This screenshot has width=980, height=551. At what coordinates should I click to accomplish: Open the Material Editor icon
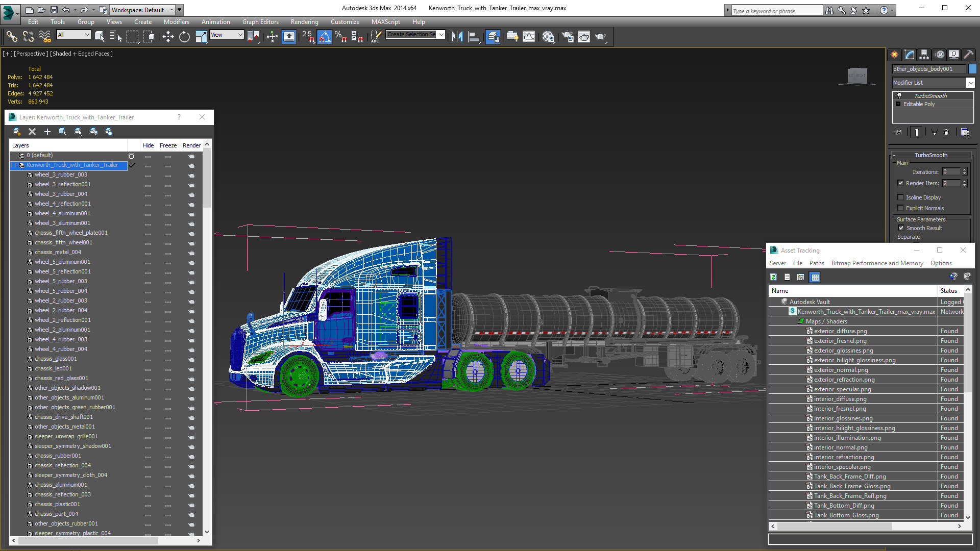(548, 36)
